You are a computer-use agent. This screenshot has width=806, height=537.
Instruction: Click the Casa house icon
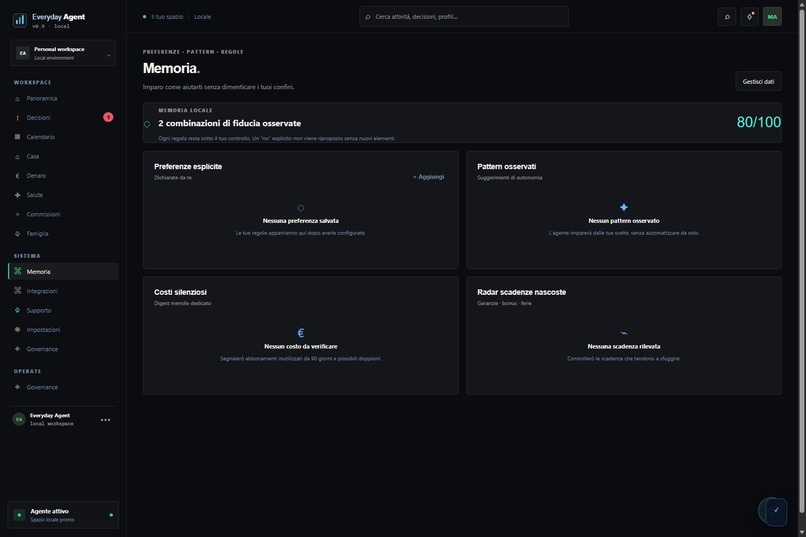click(x=17, y=156)
